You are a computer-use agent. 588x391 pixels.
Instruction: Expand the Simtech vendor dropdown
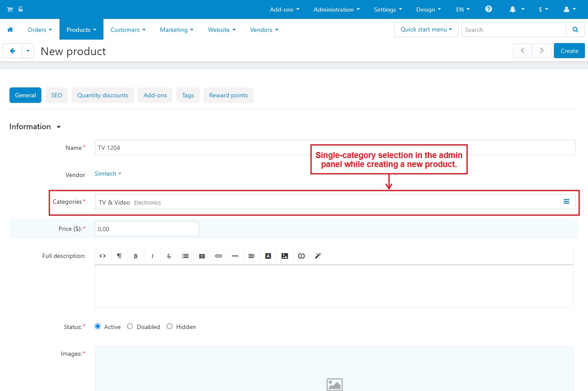click(x=108, y=174)
